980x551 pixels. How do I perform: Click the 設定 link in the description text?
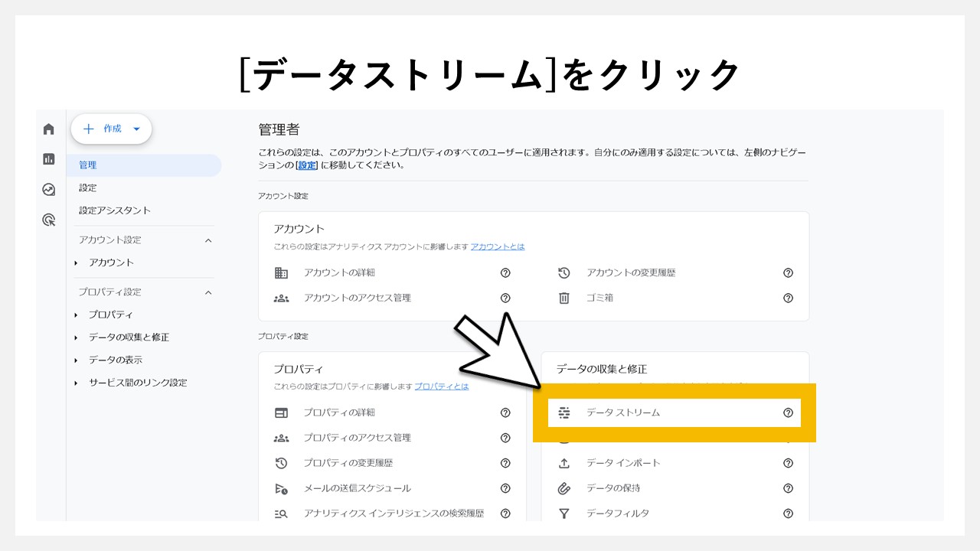click(305, 165)
